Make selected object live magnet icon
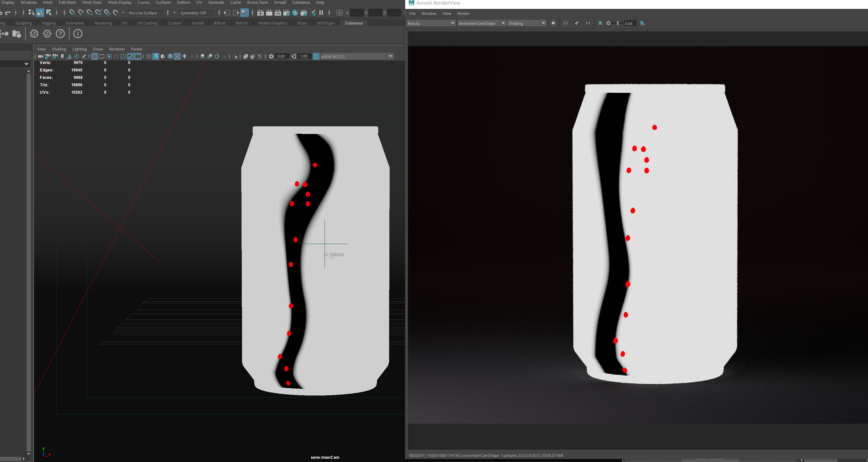Image resolution: width=868 pixels, height=462 pixels. pyautogui.click(x=116, y=13)
